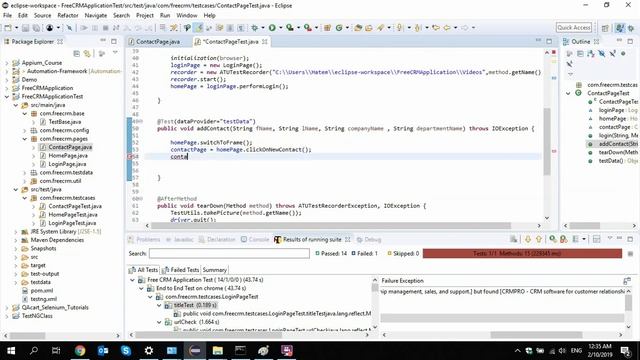This screenshot has width=640, height=360.
Task: Click the editor vertical scrollbar
Action: coord(547,141)
